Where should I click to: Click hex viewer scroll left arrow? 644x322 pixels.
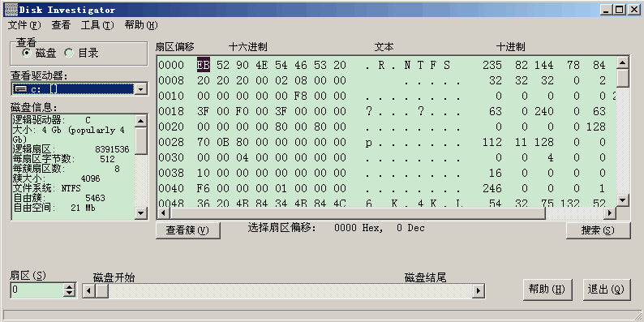164,213
